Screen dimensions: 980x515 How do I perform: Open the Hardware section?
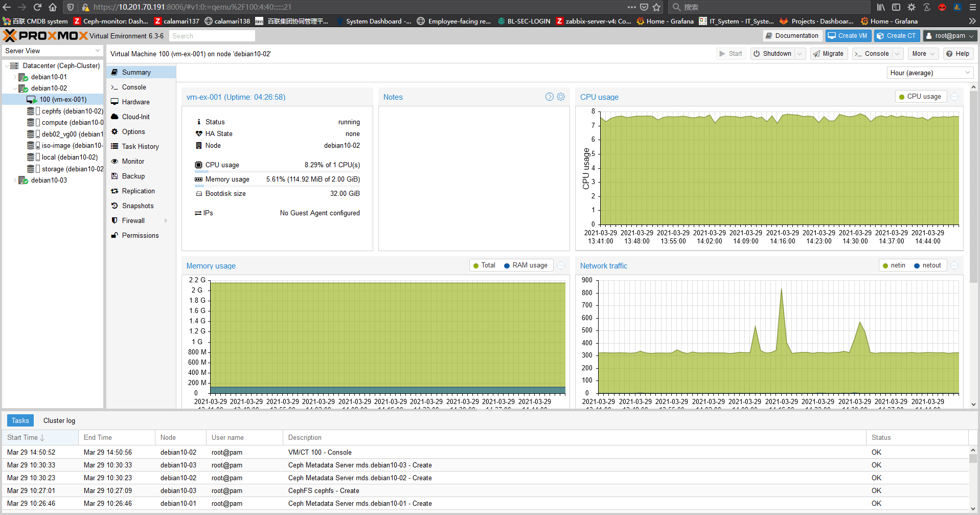(x=141, y=102)
